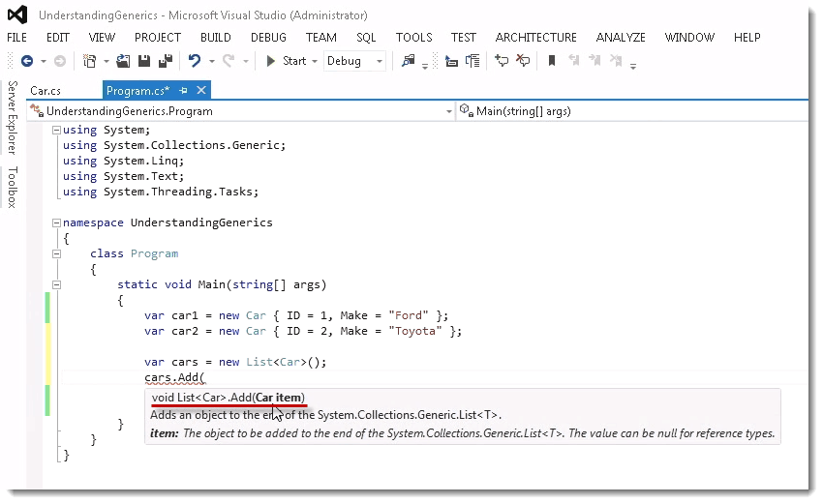Screen dimensions: 823x504
Task: Collapse the namespace UnderstandingGenerics block
Action: click(56, 222)
